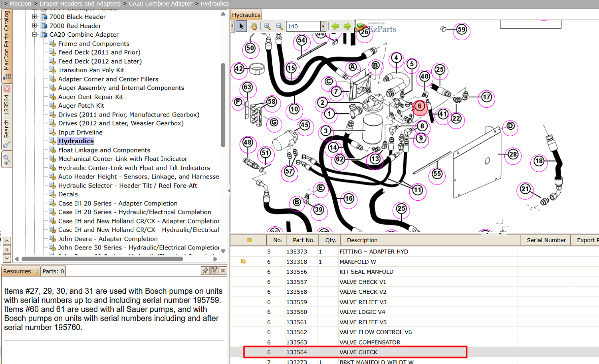The height and width of the screenshot is (364, 599).
Task: Switch to the Hydraulics diagram tab
Action: [x=246, y=15]
